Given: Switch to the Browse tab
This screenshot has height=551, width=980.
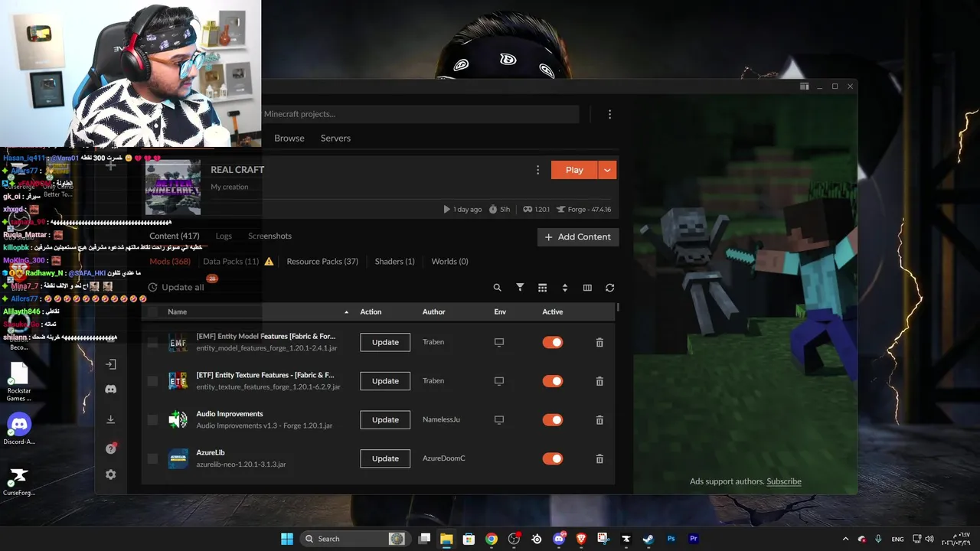Looking at the screenshot, I should pyautogui.click(x=289, y=139).
